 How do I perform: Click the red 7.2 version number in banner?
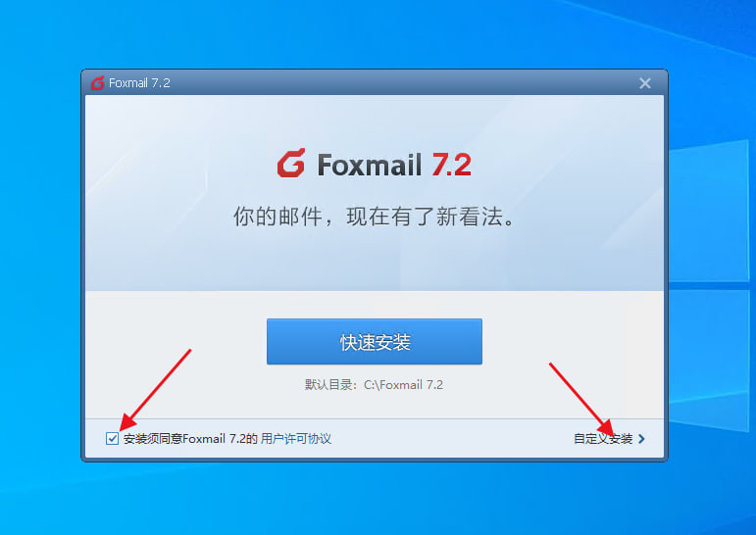coord(451,165)
